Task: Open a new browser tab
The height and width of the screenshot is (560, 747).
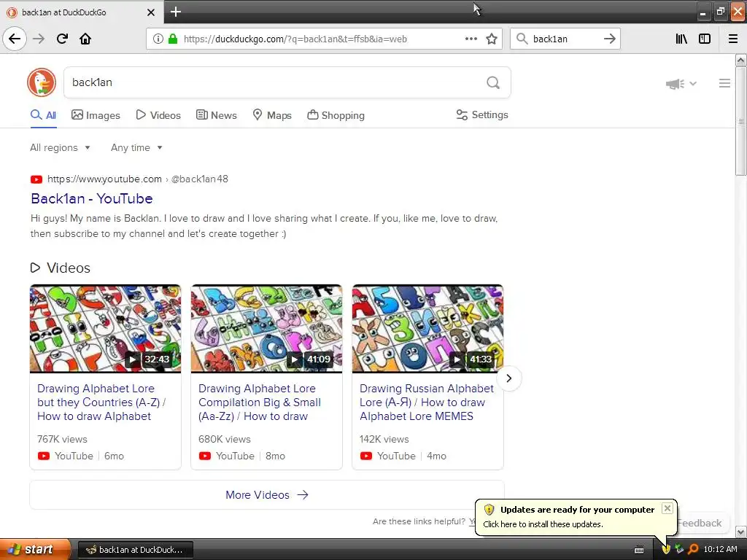Action: click(176, 12)
